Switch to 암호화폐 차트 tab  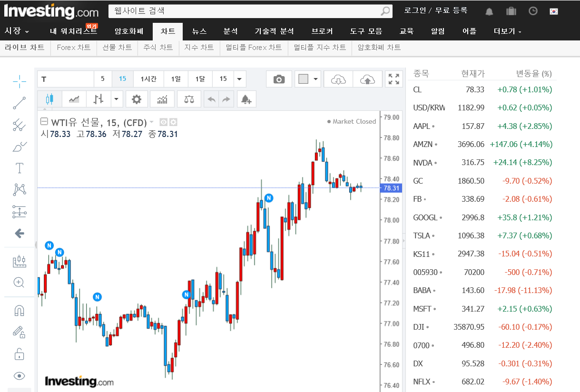379,47
